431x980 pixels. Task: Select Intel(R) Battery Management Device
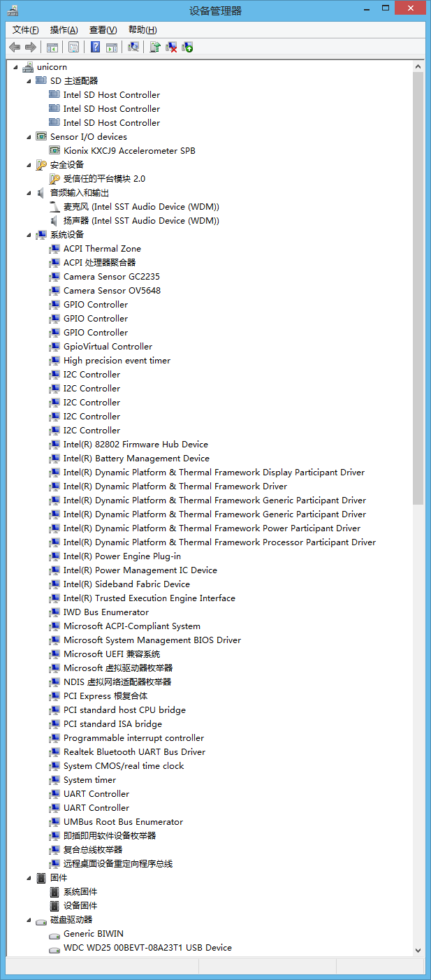point(136,459)
